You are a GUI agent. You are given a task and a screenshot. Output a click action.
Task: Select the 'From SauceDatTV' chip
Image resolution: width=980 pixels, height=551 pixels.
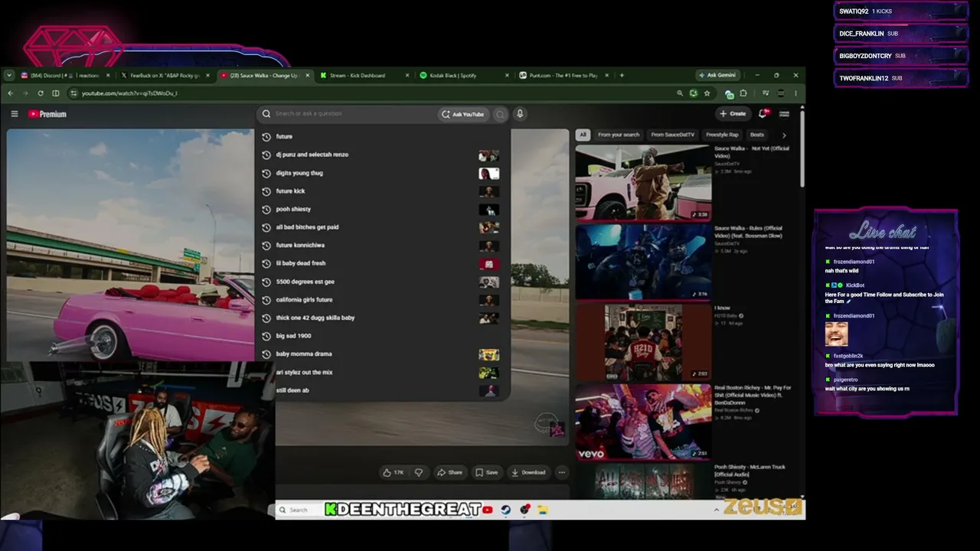coord(672,135)
